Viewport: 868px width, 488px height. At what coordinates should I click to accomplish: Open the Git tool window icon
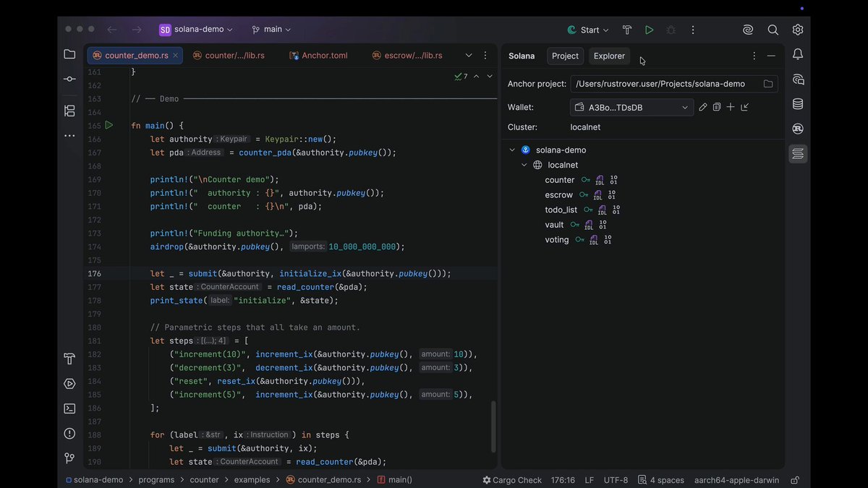pyautogui.click(x=69, y=458)
